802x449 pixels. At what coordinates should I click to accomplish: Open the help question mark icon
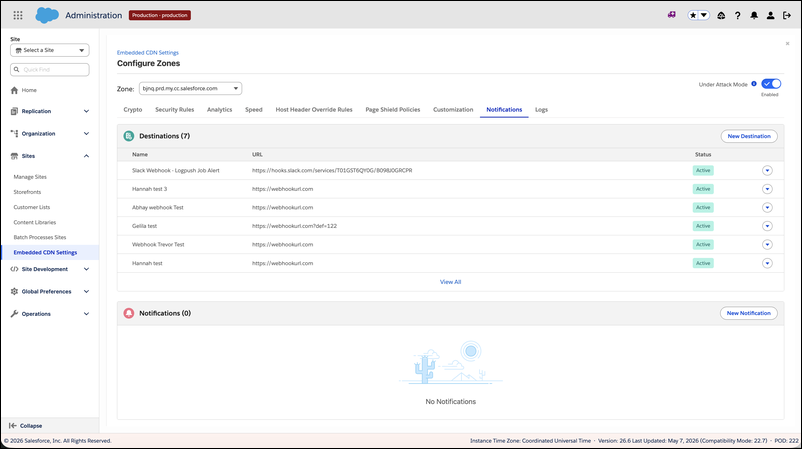pos(738,15)
